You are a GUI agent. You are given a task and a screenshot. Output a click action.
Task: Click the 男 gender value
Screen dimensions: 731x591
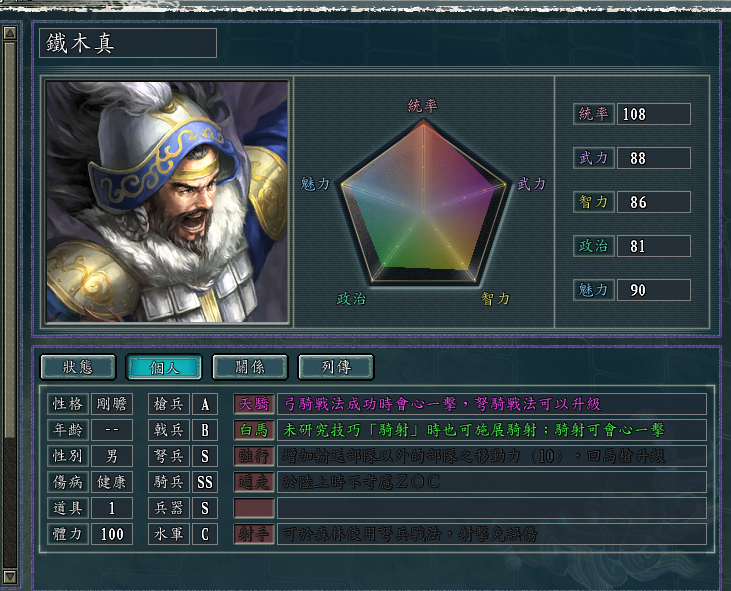tap(111, 456)
